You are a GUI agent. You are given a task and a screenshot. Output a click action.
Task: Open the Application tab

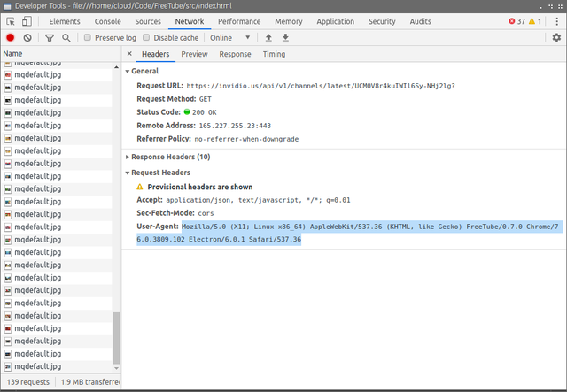(x=335, y=21)
